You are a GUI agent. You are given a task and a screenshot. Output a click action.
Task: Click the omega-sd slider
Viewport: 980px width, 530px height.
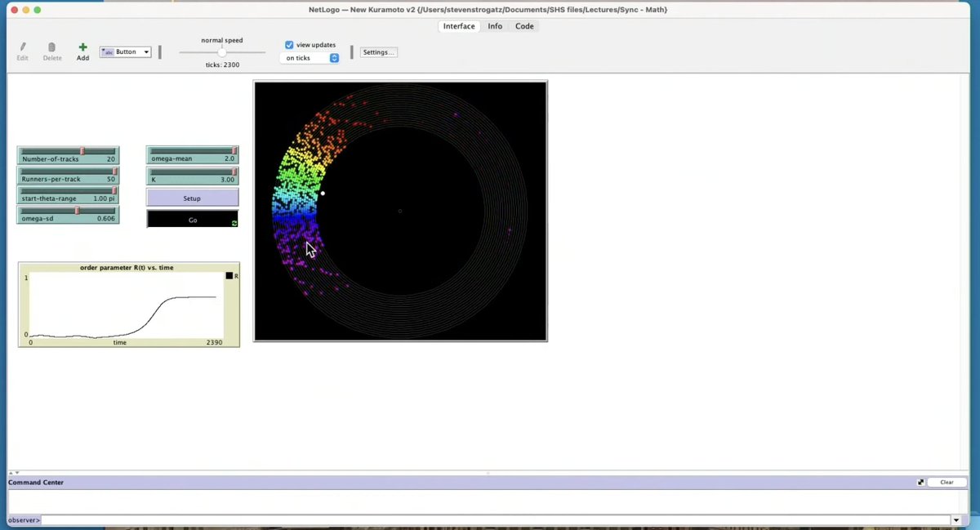(x=69, y=215)
